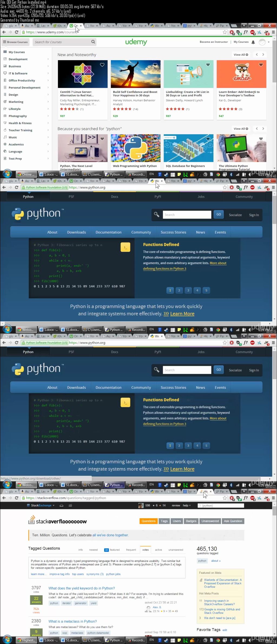This screenshot has width=277, height=644.
Task: Click View All for Because you searched python
Action: 241,129
